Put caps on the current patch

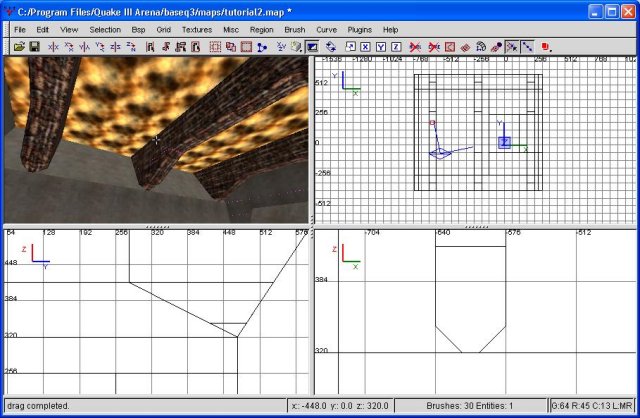coord(496,47)
